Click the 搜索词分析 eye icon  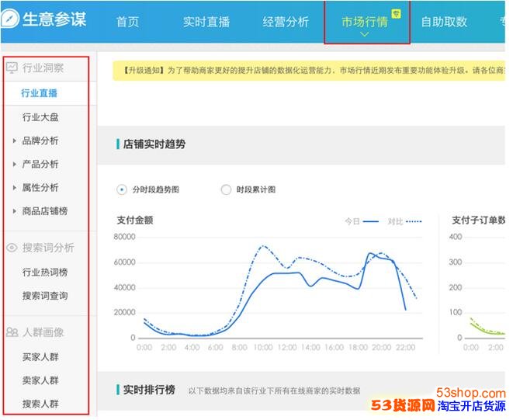12,248
